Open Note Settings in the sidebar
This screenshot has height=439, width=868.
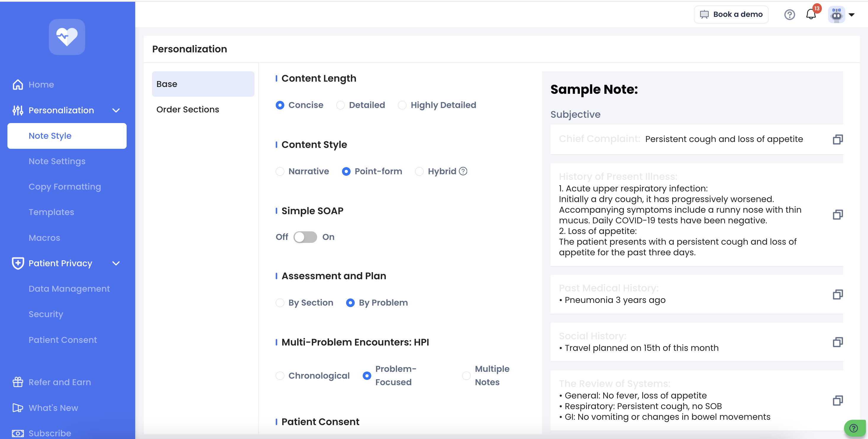tap(57, 161)
